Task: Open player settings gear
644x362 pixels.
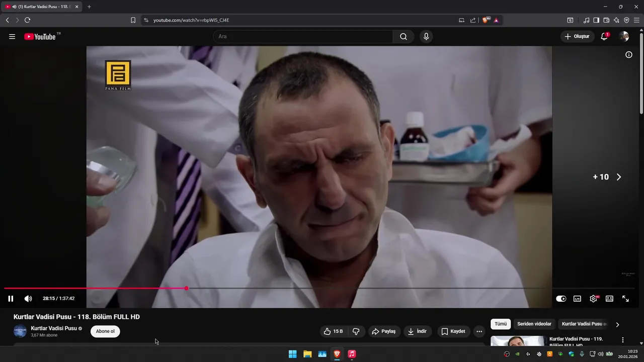Action: (x=594, y=299)
